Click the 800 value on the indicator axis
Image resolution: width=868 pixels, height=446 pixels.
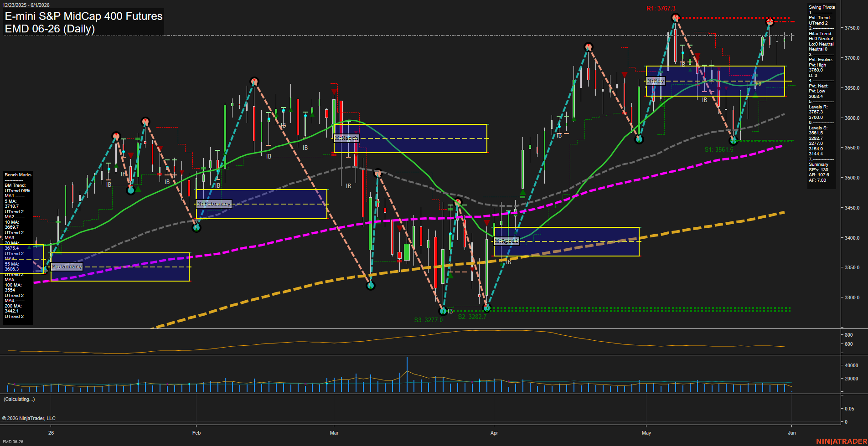pos(848,335)
